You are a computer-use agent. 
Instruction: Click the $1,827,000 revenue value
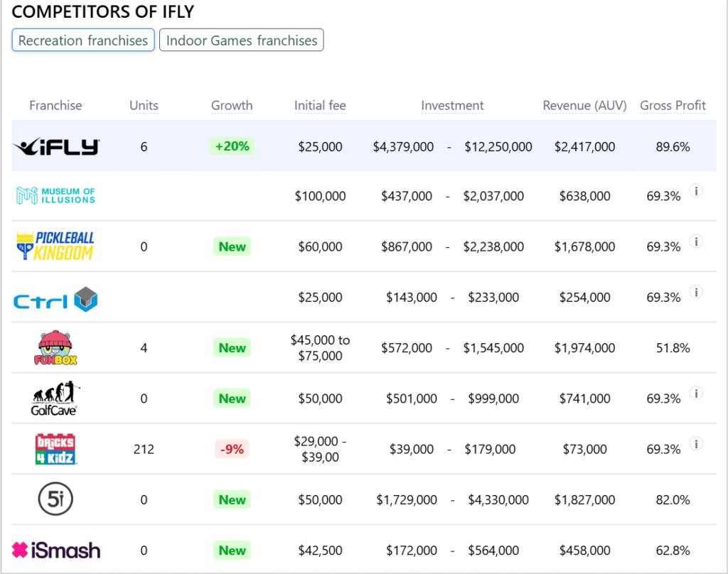[x=584, y=499]
